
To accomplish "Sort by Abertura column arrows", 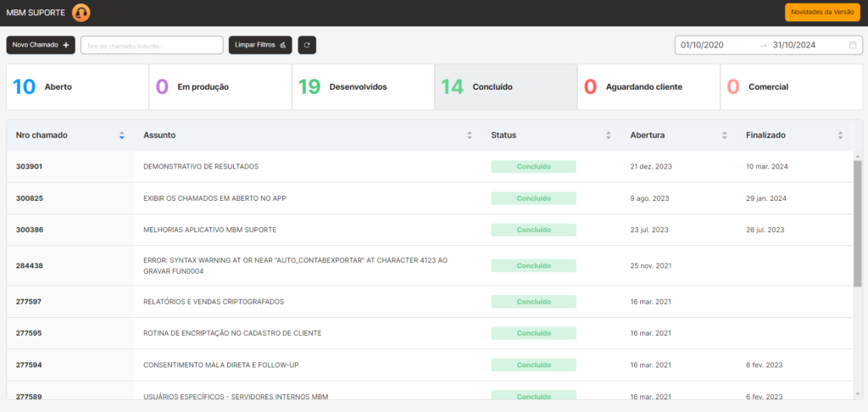I will pyautogui.click(x=724, y=135).
